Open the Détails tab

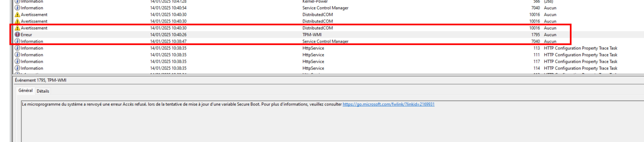click(43, 91)
